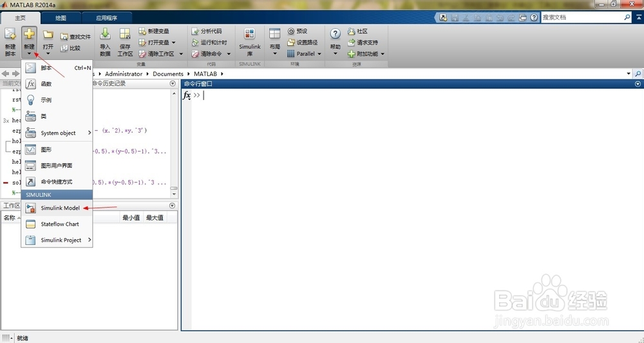644x343 pixels.
Task: Click 运行和计时 (Run and Time) button
Action: [x=209, y=43]
